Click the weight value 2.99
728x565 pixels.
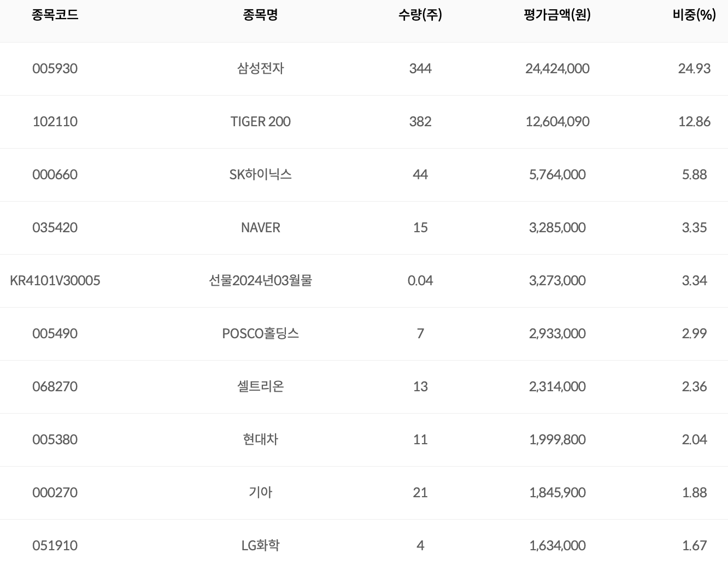point(694,333)
